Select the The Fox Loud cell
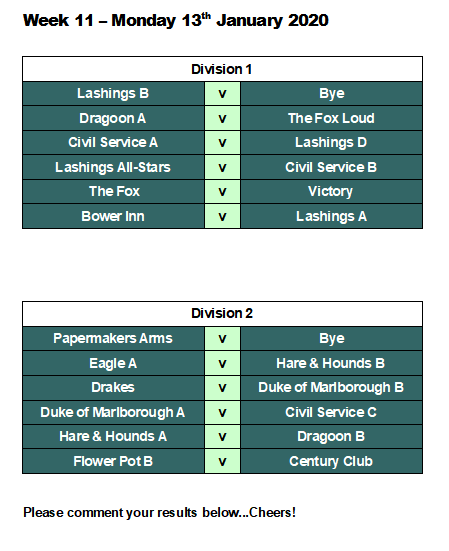The height and width of the screenshot is (551, 449). tap(331, 118)
